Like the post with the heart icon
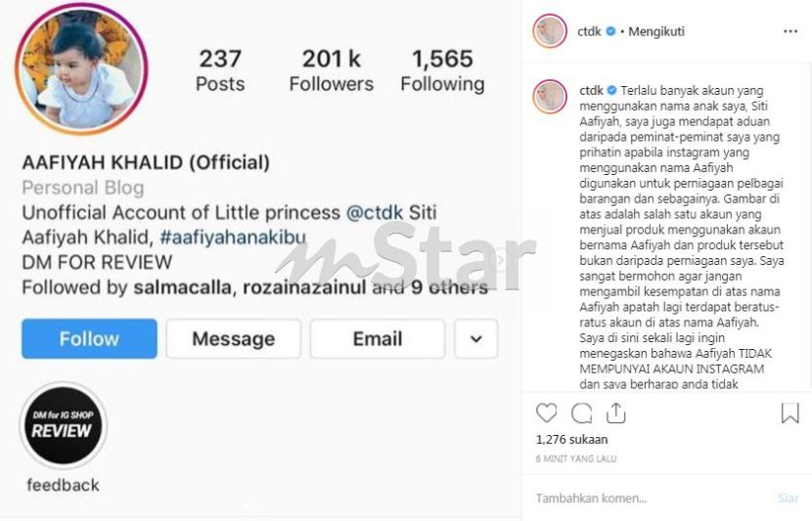This screenshot has width=812, height=521. 546,413
